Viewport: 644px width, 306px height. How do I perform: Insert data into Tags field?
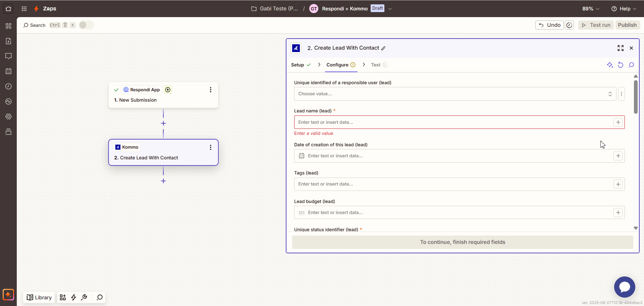(x=618, y=184)
